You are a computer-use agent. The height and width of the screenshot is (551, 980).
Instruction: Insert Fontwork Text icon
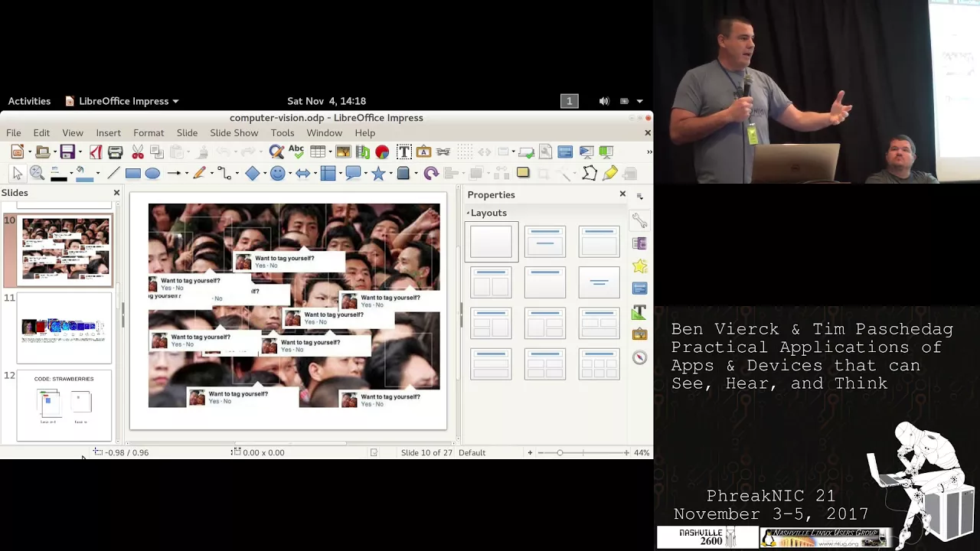click(x=423, y=152)
